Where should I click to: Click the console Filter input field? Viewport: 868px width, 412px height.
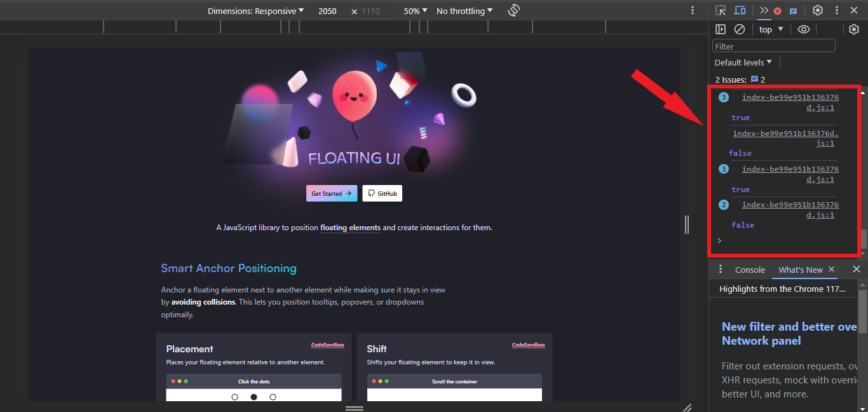click(x=773, y=45)
